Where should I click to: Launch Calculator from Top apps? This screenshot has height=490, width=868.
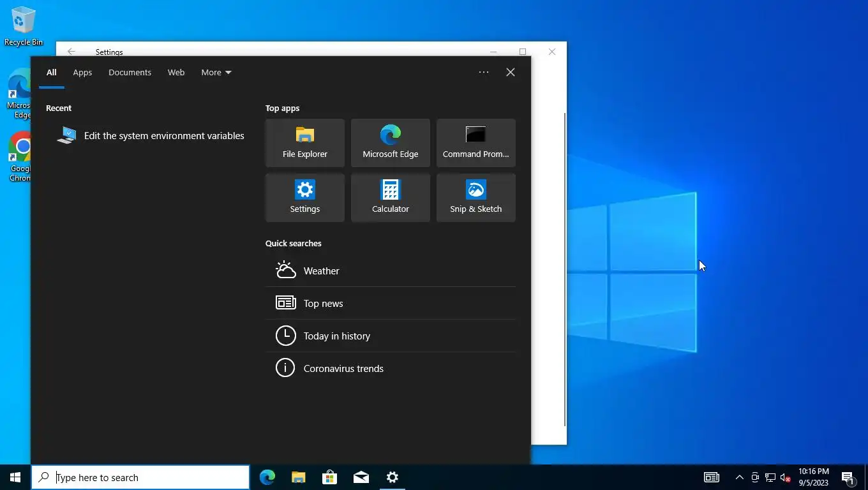tap(391, 198)
